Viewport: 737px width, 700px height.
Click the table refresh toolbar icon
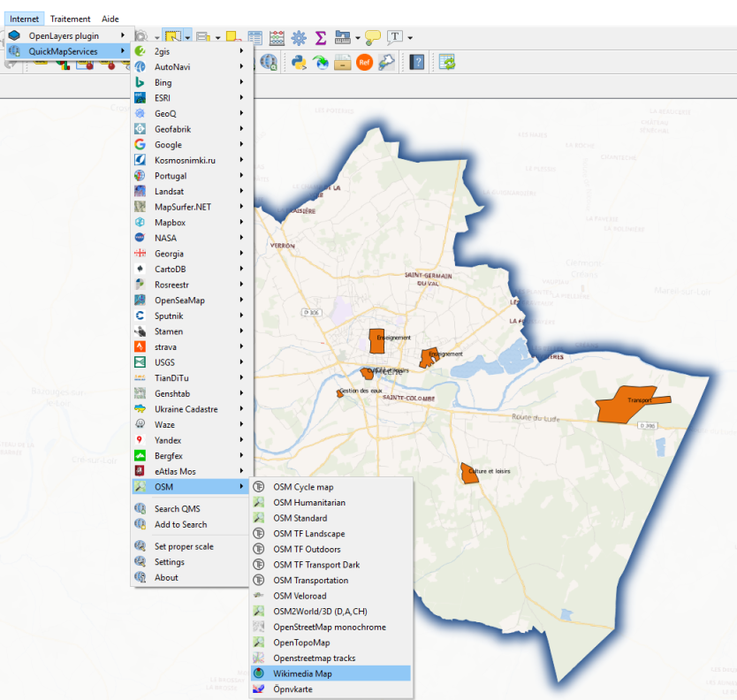[447, 62]
